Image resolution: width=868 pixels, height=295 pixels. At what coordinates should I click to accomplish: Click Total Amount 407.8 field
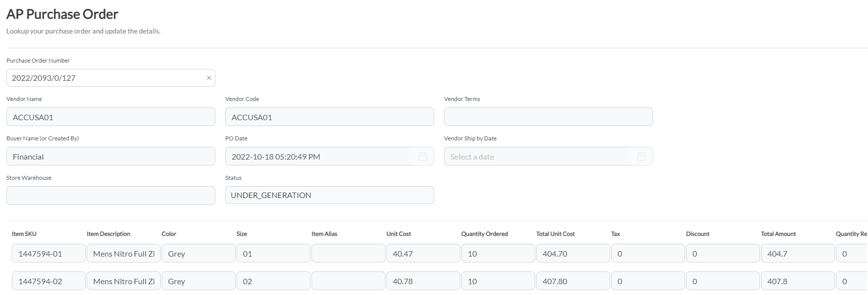point(798,281)
